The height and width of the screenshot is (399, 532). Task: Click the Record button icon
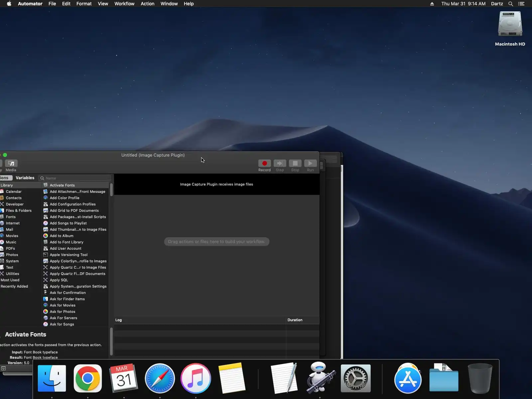click(x=265, y=163)
